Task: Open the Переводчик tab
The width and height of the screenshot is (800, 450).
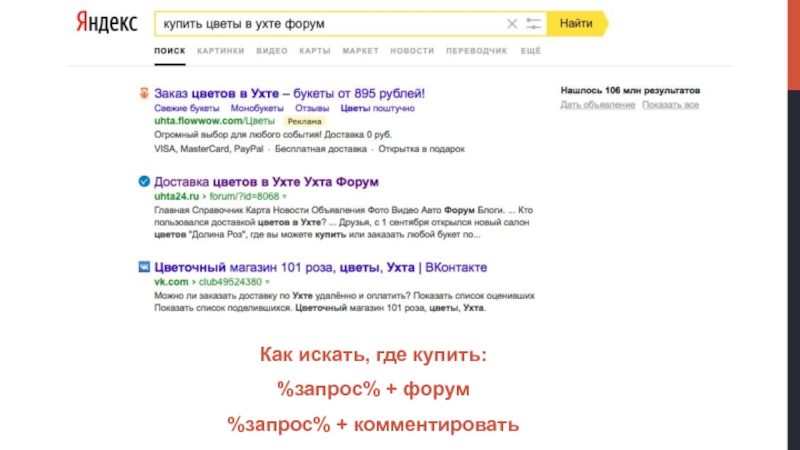Action: (477, 51)
